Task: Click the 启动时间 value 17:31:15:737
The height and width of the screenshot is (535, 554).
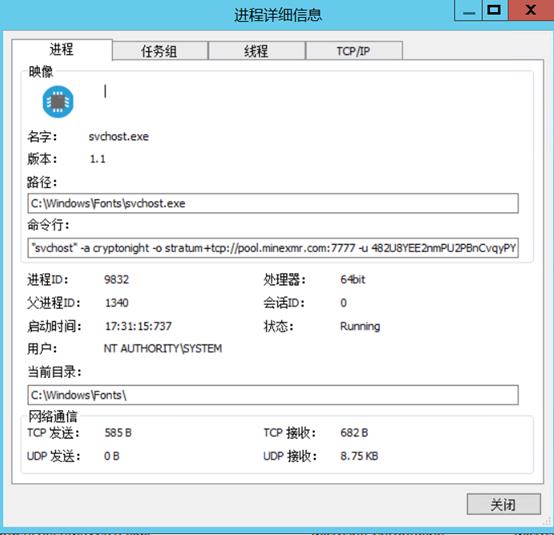Action: (138, 326)
